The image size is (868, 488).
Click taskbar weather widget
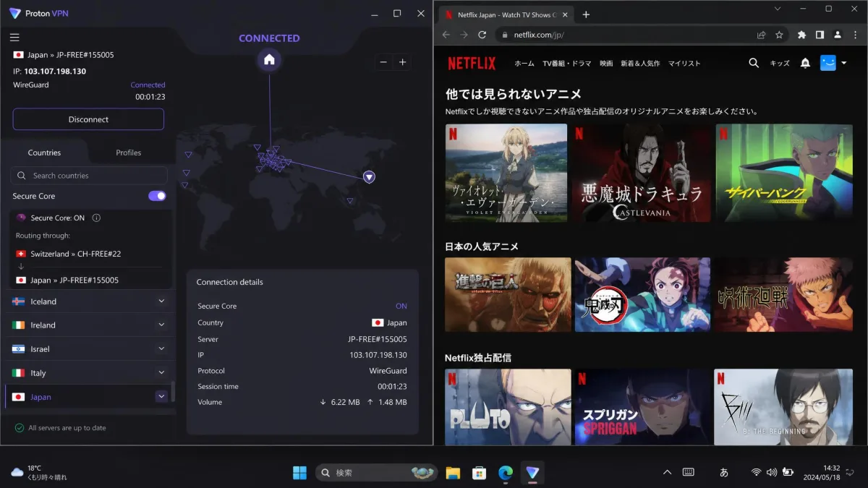tap(39, 472)
